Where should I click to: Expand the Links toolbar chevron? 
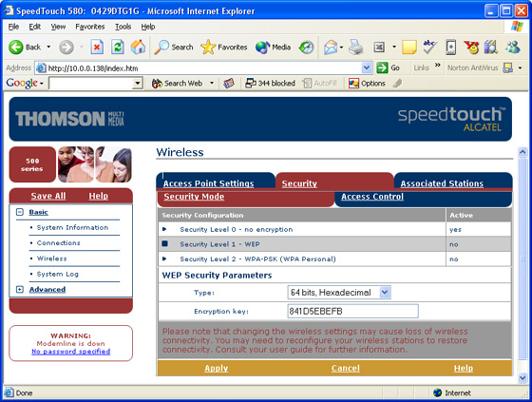tap(437, 65)
